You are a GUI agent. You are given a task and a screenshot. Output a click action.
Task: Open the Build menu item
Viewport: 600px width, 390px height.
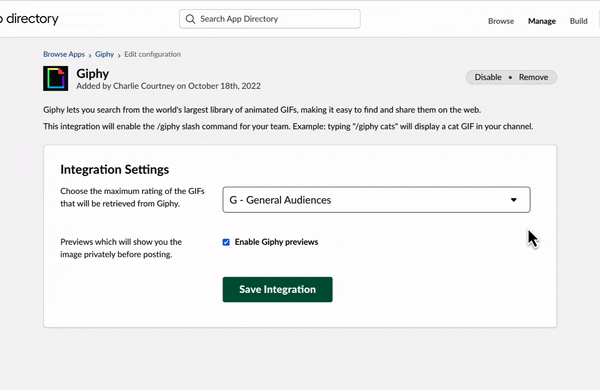578,21
